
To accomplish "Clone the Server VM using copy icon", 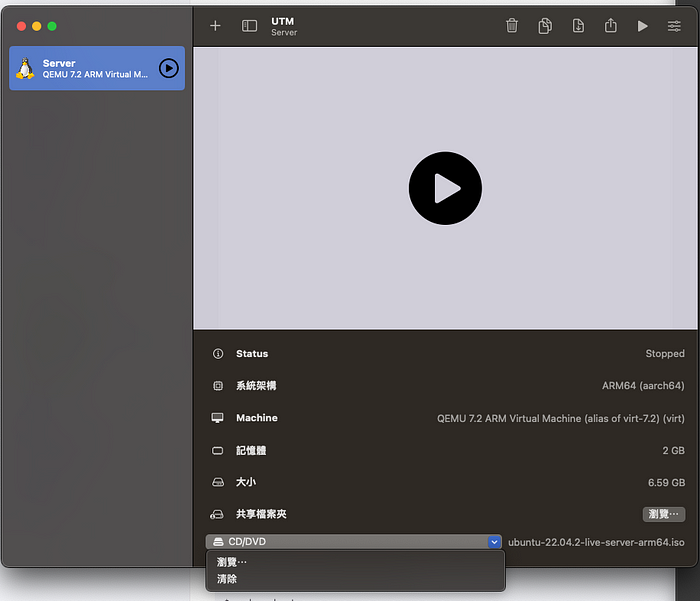I will coord(545,26).
